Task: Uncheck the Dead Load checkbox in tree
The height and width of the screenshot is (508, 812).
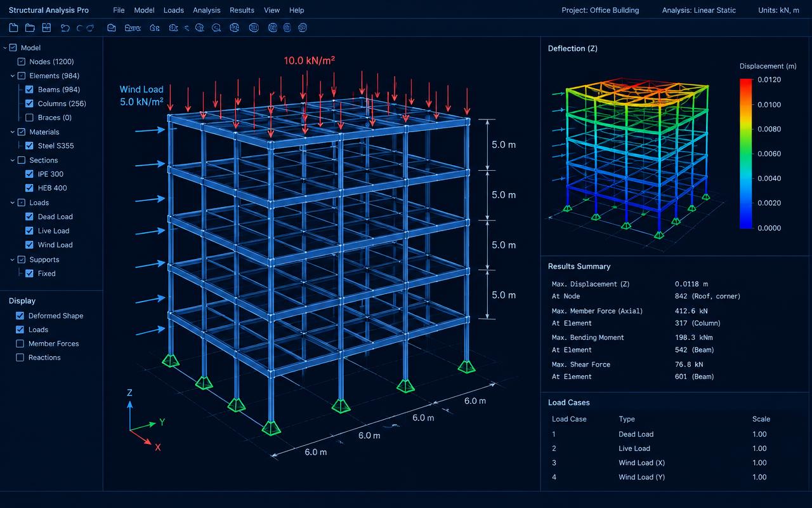Action: [x=29, y=217]
